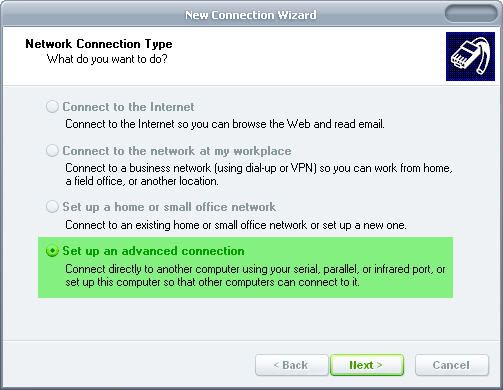Click the description about browsing the Web and email
503x390 pixels.
tap(225, 124)
